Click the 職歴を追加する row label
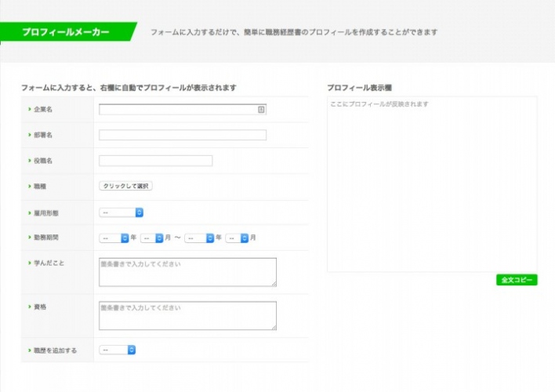The width and height of the screenshot is (555, 392). [55, 350]
